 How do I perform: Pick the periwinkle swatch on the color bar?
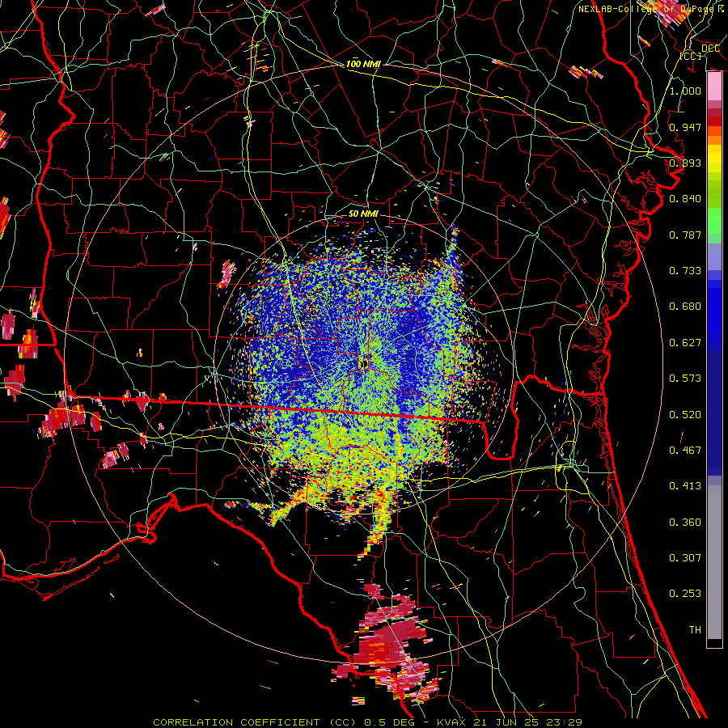tap(714, 256)
